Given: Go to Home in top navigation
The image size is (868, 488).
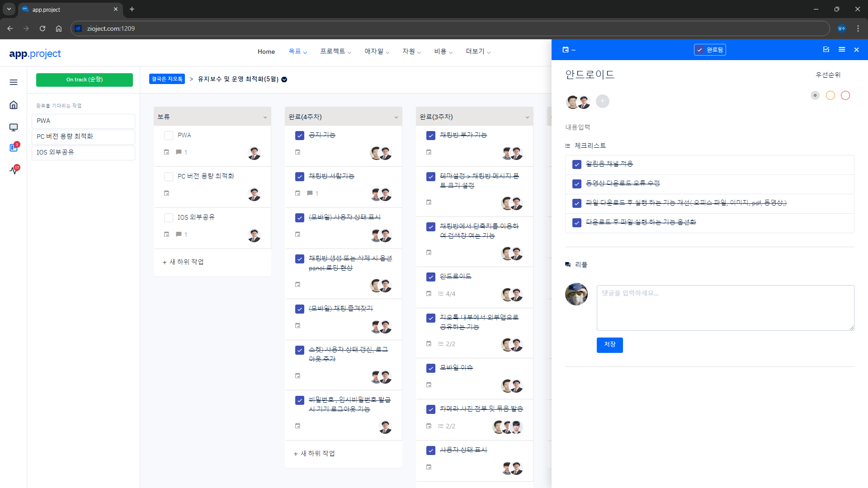Looking at the screenshot, I should 266,52.
